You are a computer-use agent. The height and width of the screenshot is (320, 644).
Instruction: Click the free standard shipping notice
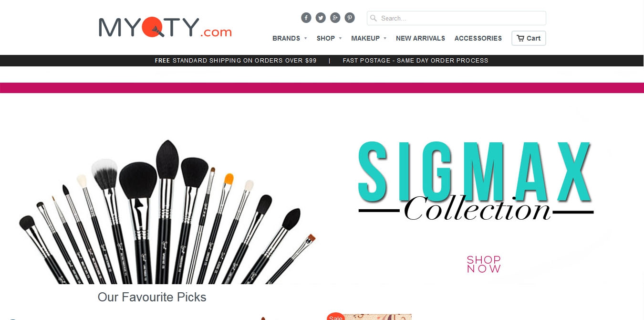point(236,61)
